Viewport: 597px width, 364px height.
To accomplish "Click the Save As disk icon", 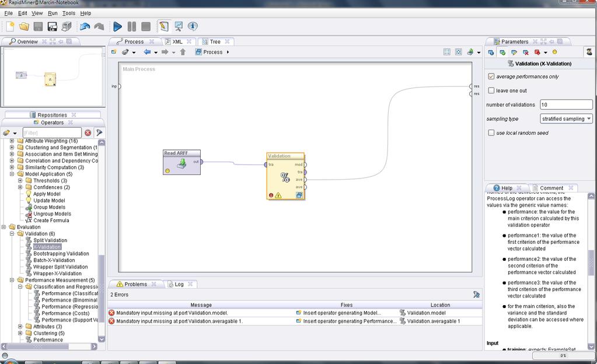I will pyautogui.click(x=52, y=26).
